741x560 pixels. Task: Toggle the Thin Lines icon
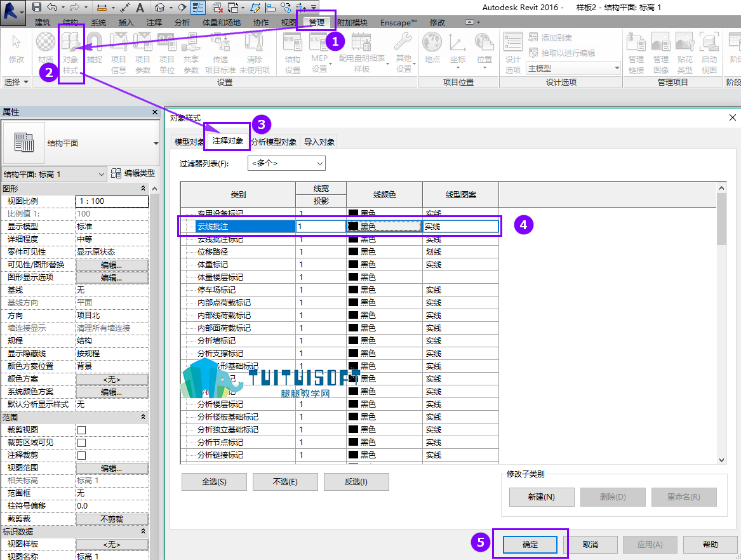198,8
